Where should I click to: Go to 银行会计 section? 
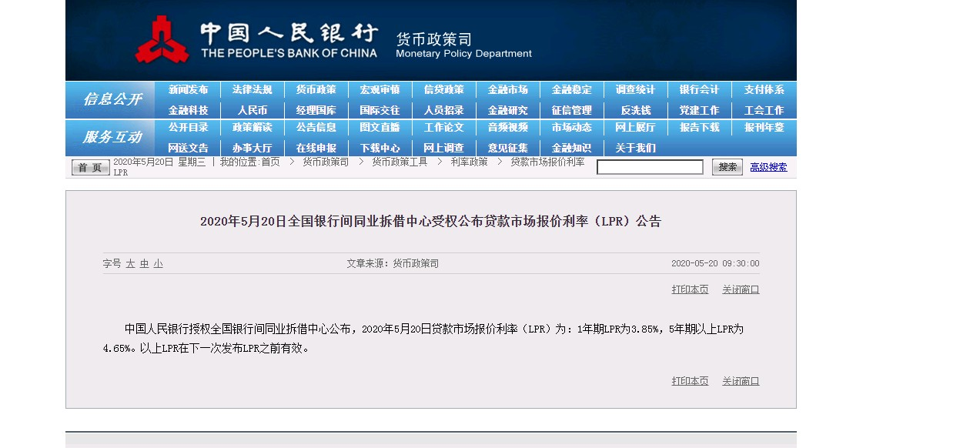[699, 90]
